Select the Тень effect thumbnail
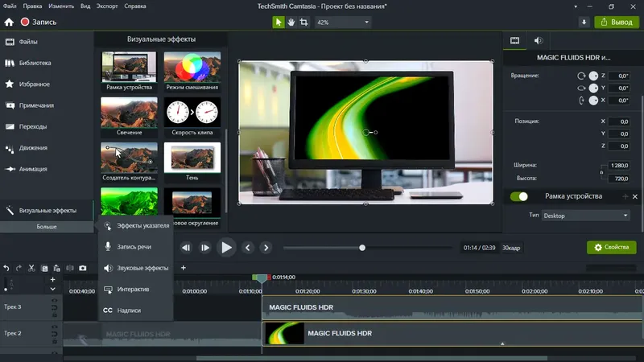The height and width of the screenshot is (362, 644). [x=192, y=162]
